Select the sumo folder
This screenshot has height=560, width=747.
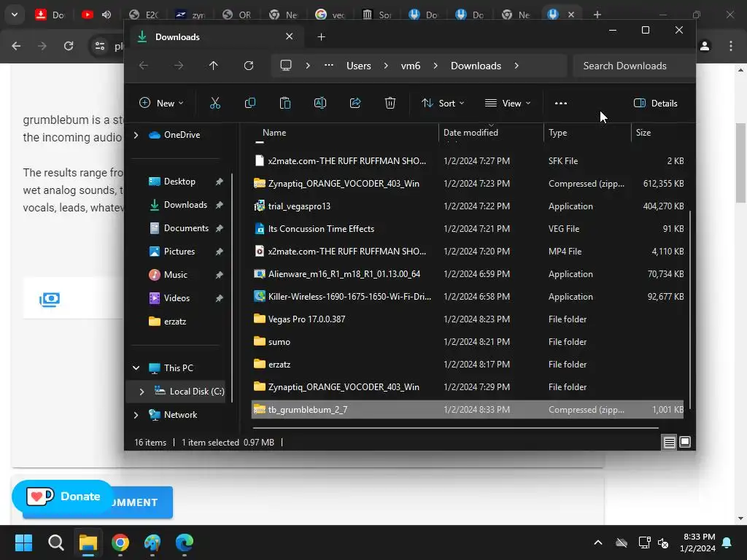coord(468,342)
